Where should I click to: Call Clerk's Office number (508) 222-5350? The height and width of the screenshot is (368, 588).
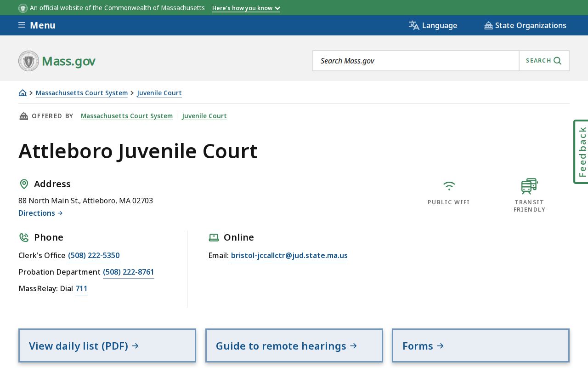pyautogui.click(x=94, y=256)
